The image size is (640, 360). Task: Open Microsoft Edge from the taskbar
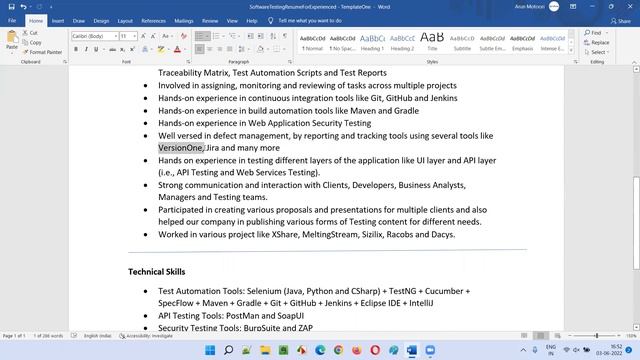(320, 350)
